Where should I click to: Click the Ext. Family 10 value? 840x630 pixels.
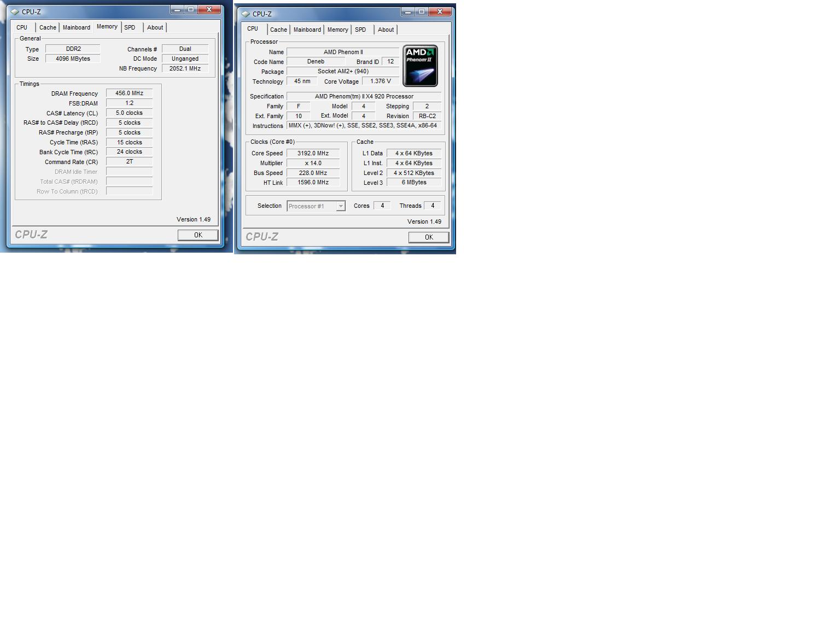(299, 116)
